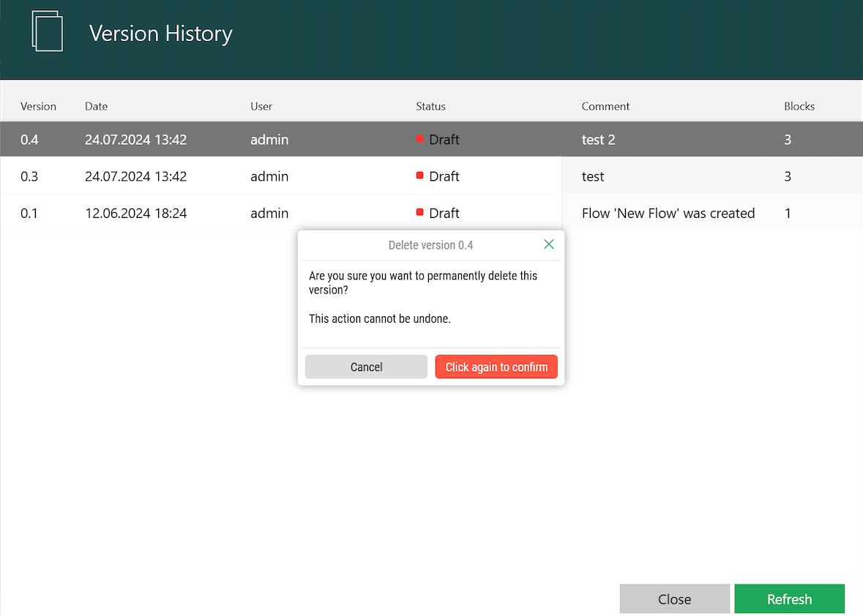Click the red Draft status icon of version 0.1
Image resolution: width=863 pixels, height=616 pixels.
pos(419,212)
